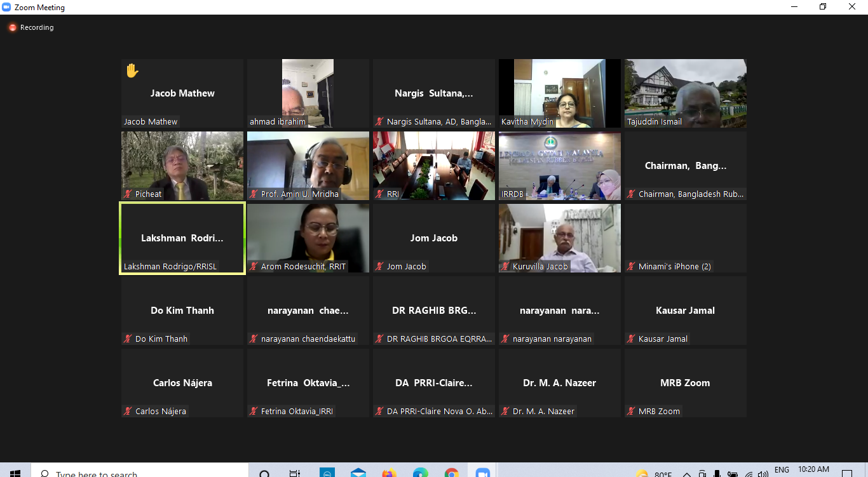Click the Zoom Meeting title bar icon
Screen dimensions: 868x477
pos(6,8)
